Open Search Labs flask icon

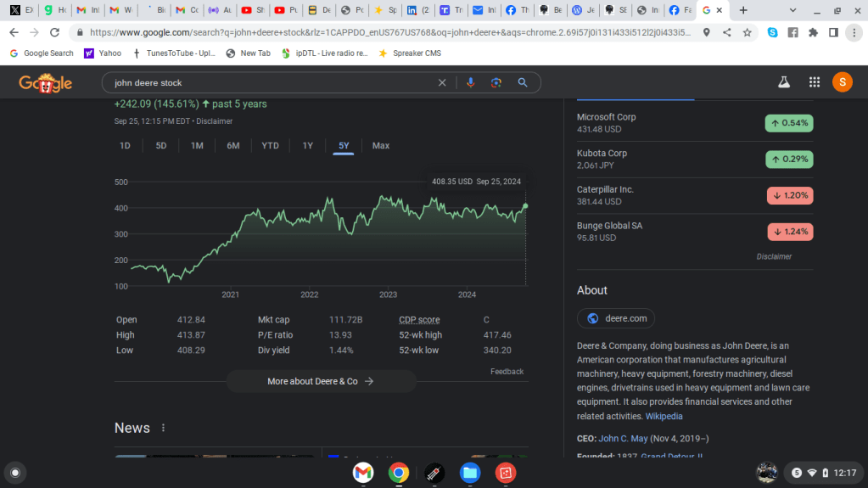pos(784,82)
